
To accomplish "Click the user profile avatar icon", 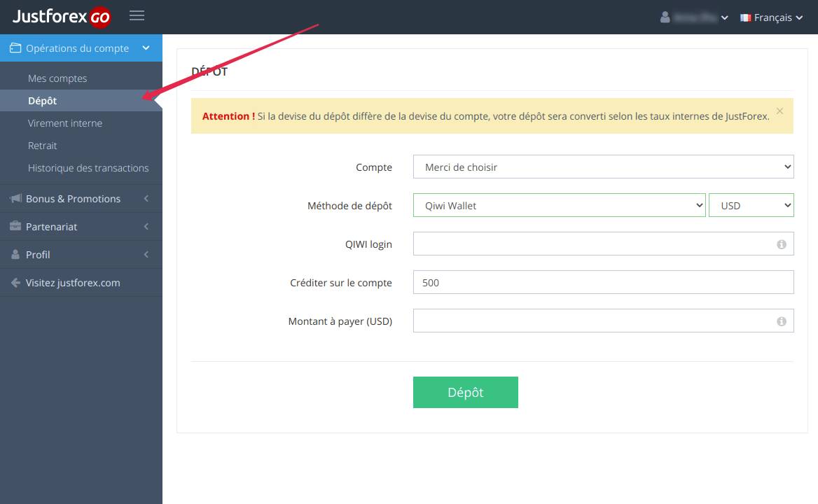I will coord(665,17).
